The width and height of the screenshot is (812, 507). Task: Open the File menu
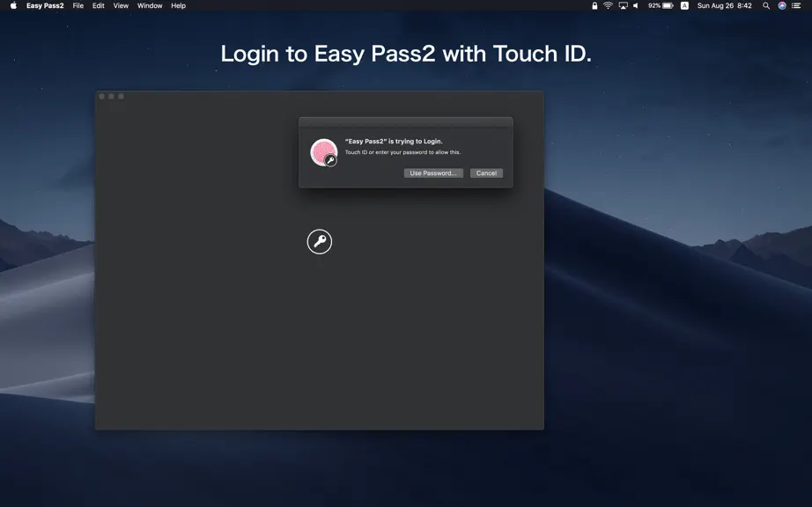pyautogui.click(x=78, y=5)
